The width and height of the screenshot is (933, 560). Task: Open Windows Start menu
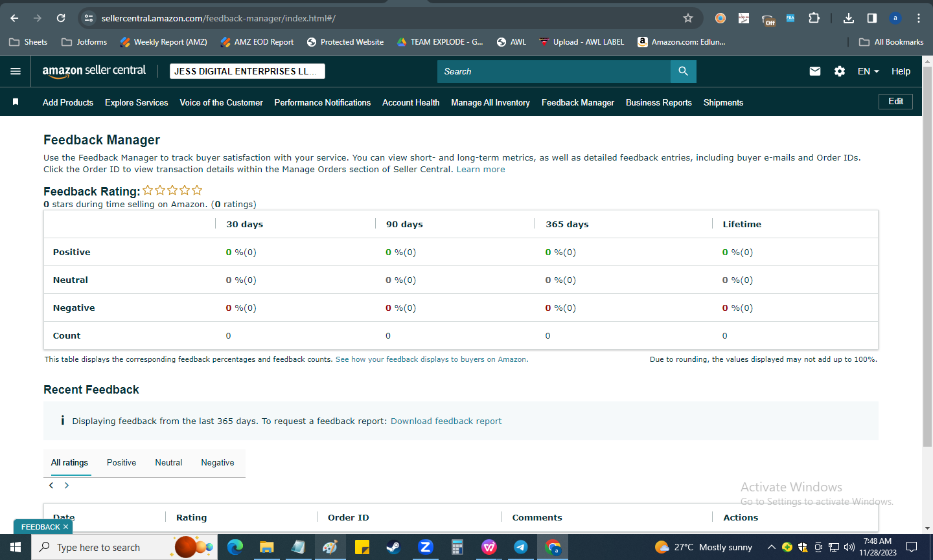16,547
